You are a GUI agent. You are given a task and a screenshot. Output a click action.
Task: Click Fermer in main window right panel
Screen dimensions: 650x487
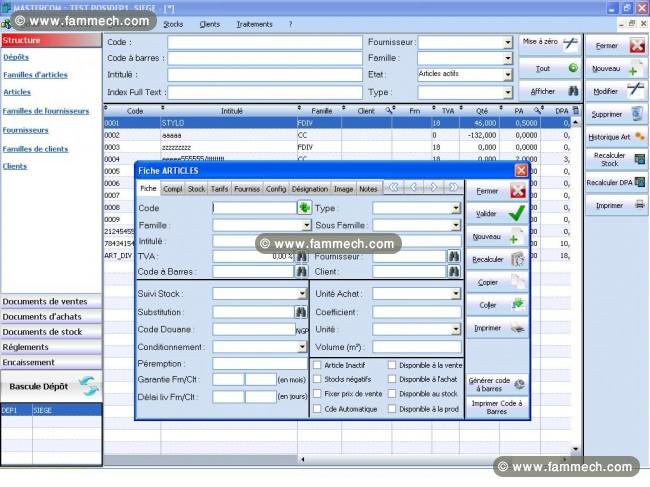616,46
